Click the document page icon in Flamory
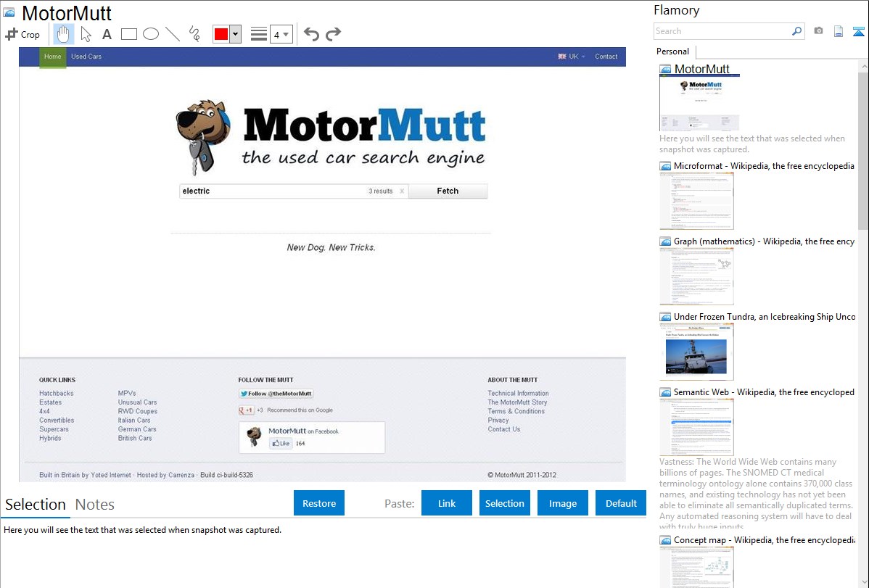The width and height of the screenshot is (869, 588). click(839, 31)
